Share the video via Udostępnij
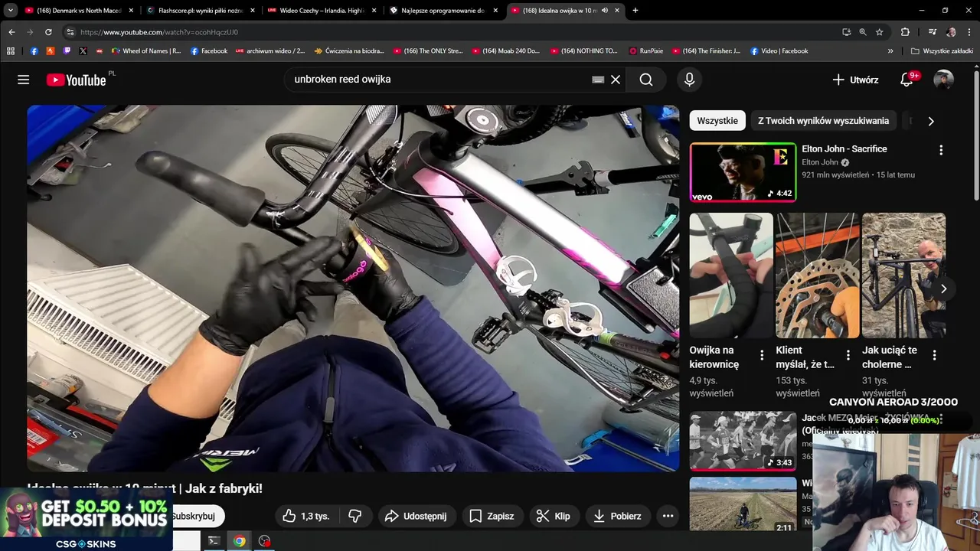980x551 pixels. point(416,516)
